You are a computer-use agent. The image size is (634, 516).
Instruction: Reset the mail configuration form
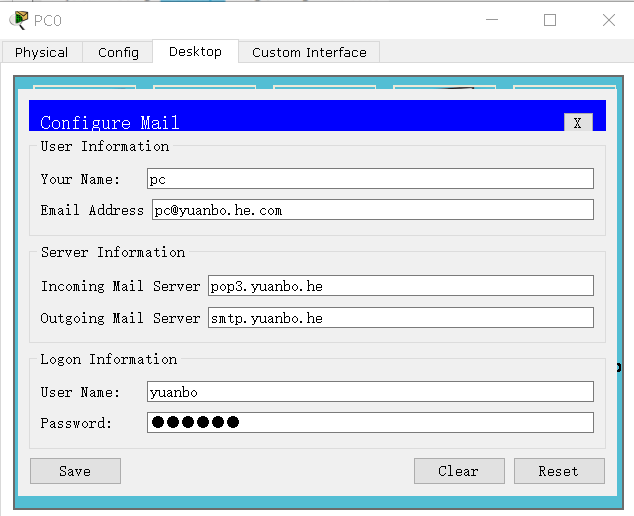click(x=559, y=471)
